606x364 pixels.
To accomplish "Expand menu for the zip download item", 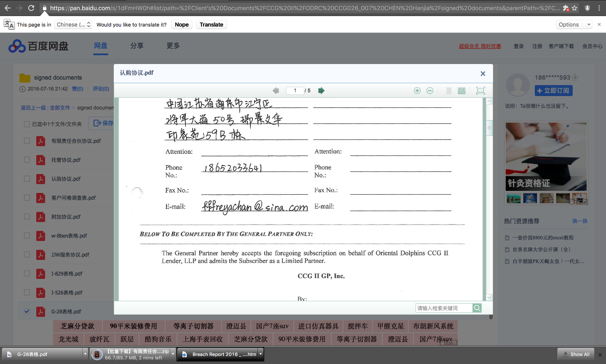I will (x=173, y=354).
